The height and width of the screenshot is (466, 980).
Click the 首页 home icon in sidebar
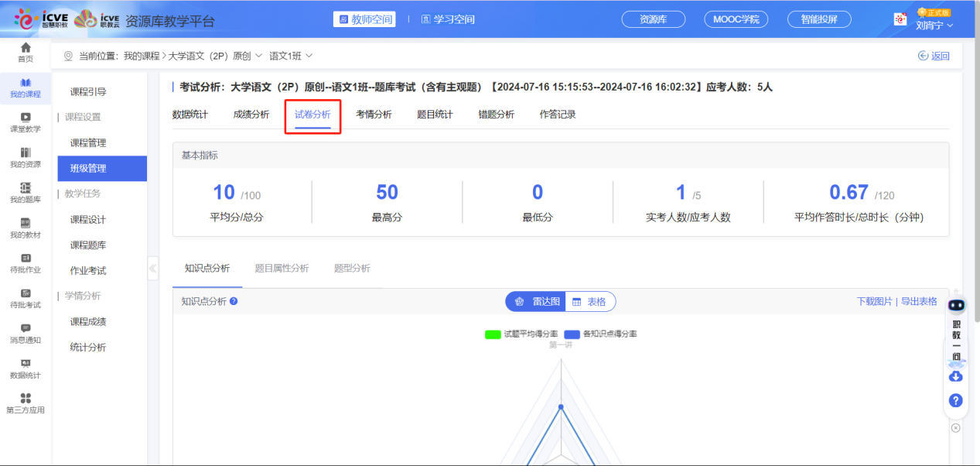click(26, 52)
